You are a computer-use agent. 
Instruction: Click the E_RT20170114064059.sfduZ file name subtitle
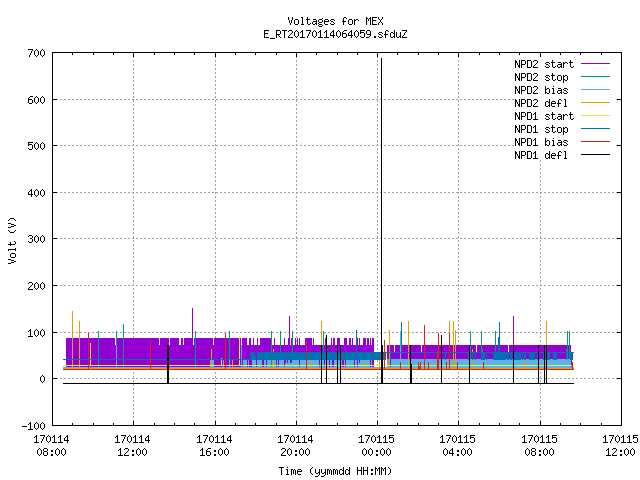(x=335, y=34)
